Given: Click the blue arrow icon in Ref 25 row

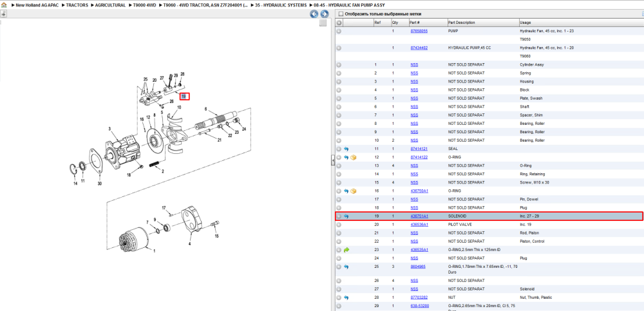Looking at the screenshot, I should pos(346,267).
